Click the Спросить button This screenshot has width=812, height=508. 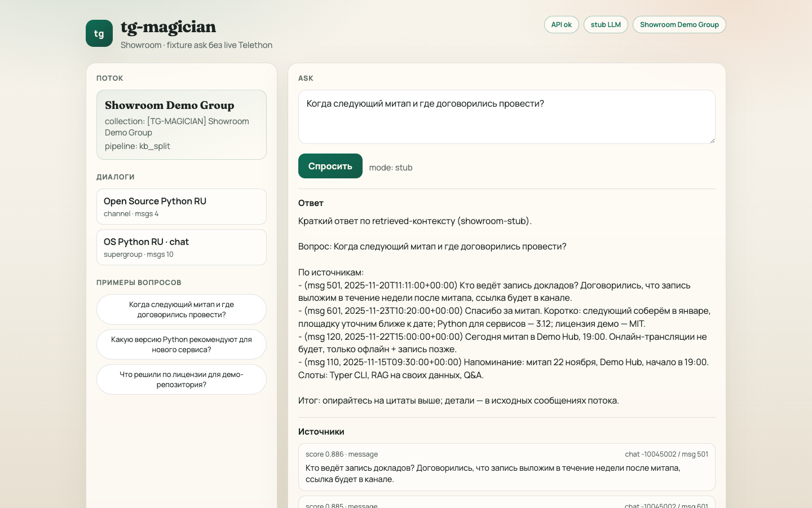pyautogui.click(x=330, y=166)
